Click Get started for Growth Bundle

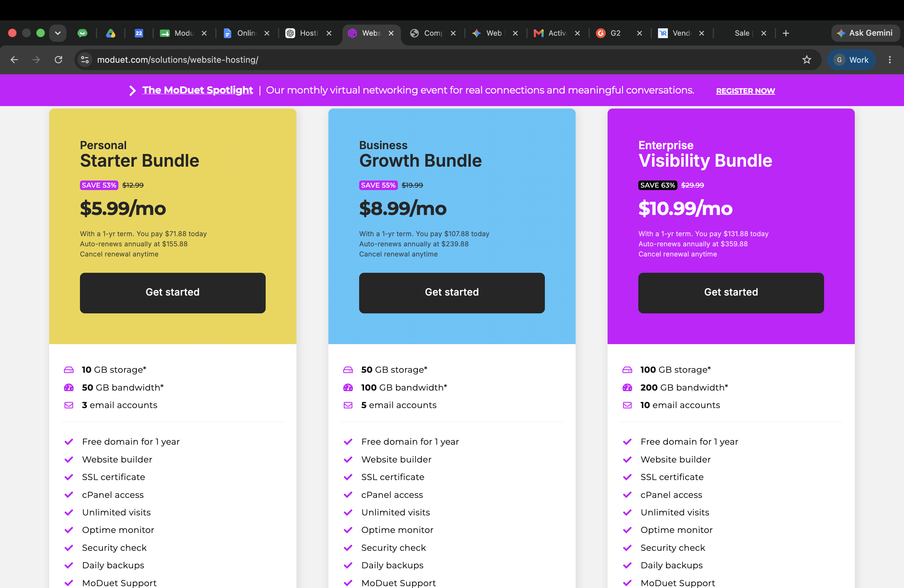click(x=452, y=292)
